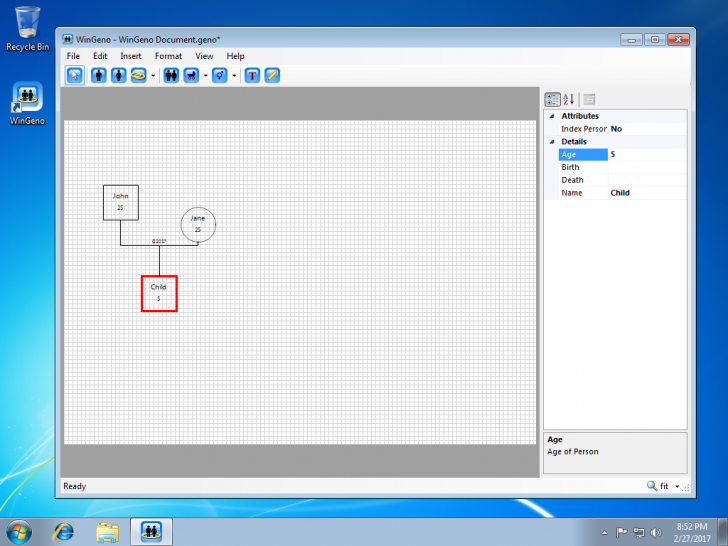The width and height of the screenshot is (728, 546).
Task: Select the baby carriage child tool
Action: click(x=191, y=75)
